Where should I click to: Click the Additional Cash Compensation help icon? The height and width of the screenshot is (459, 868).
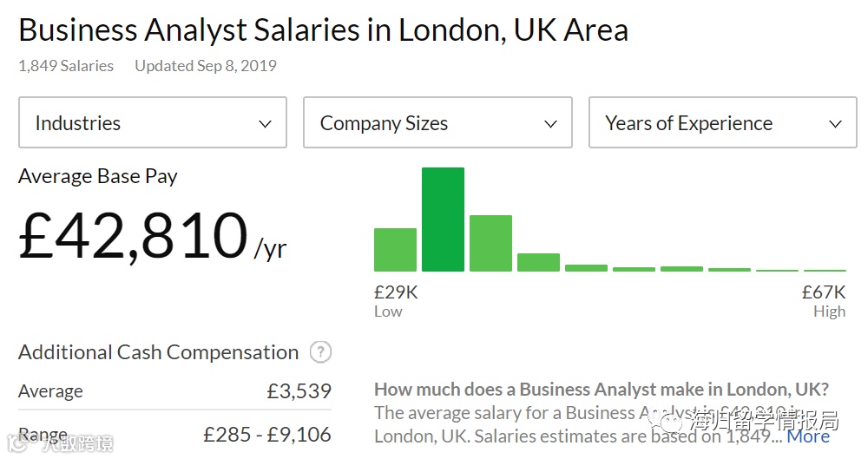click(x=321, y=352)
